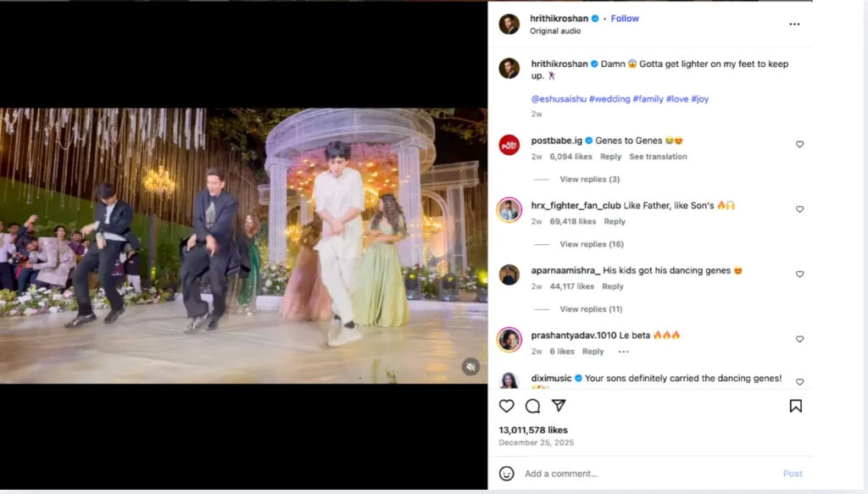Toggle the like heart on hrx_fighter_fan_club's comment
Viewport: 868px width, 494px height.
pos(799,209)
